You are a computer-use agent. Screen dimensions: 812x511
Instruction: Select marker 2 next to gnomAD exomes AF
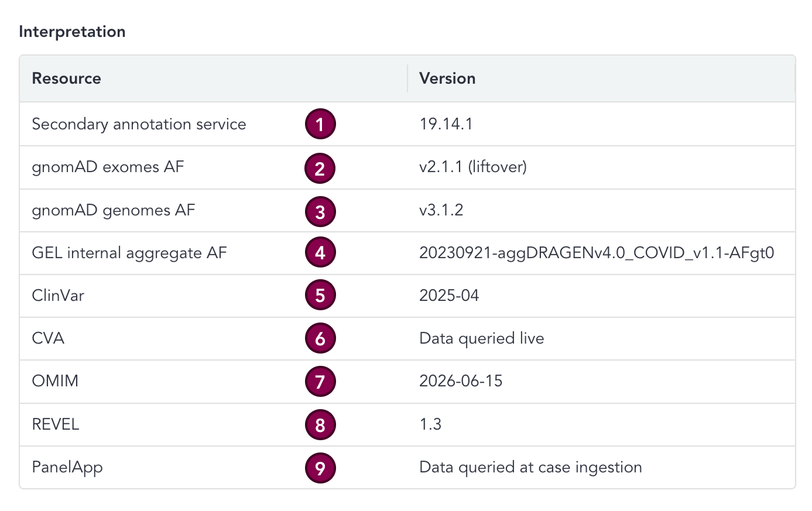(320, 169)
